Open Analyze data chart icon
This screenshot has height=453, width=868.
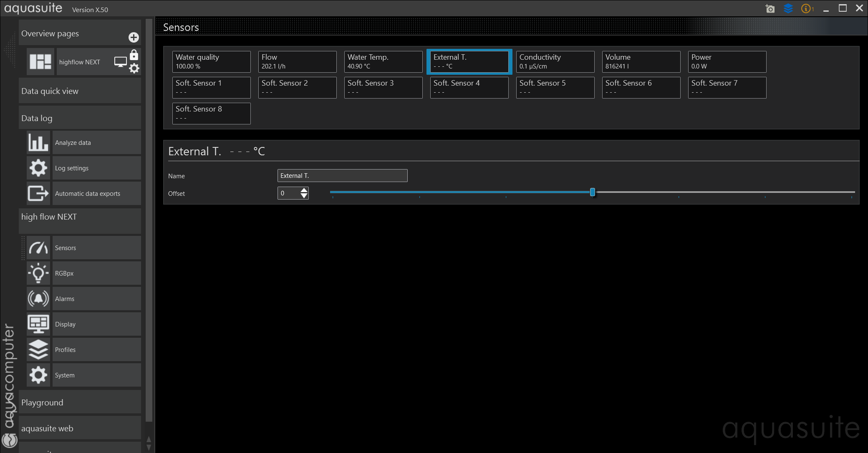pyautogui.click(x=38, y=143)
